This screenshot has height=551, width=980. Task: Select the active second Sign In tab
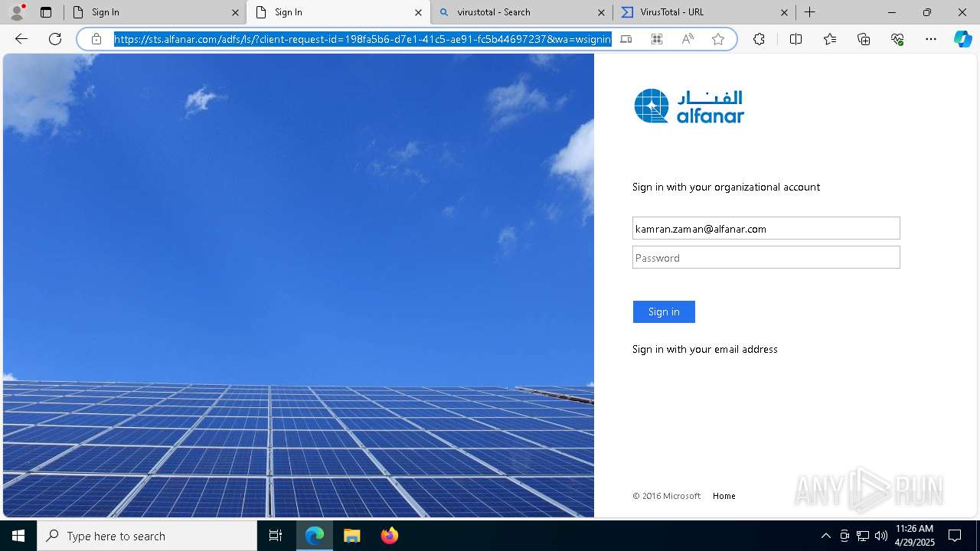coord(338,12)
